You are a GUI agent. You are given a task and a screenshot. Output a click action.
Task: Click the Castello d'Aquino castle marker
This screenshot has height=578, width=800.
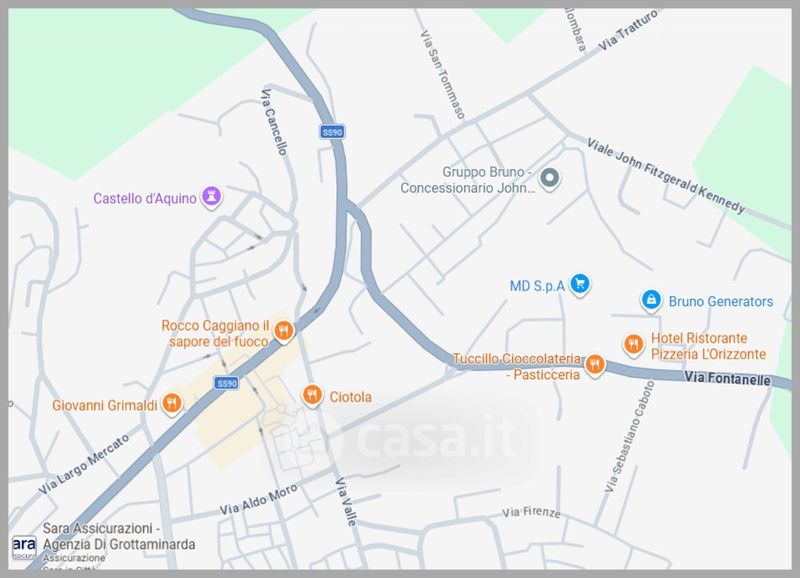click(x=211, y=197)
